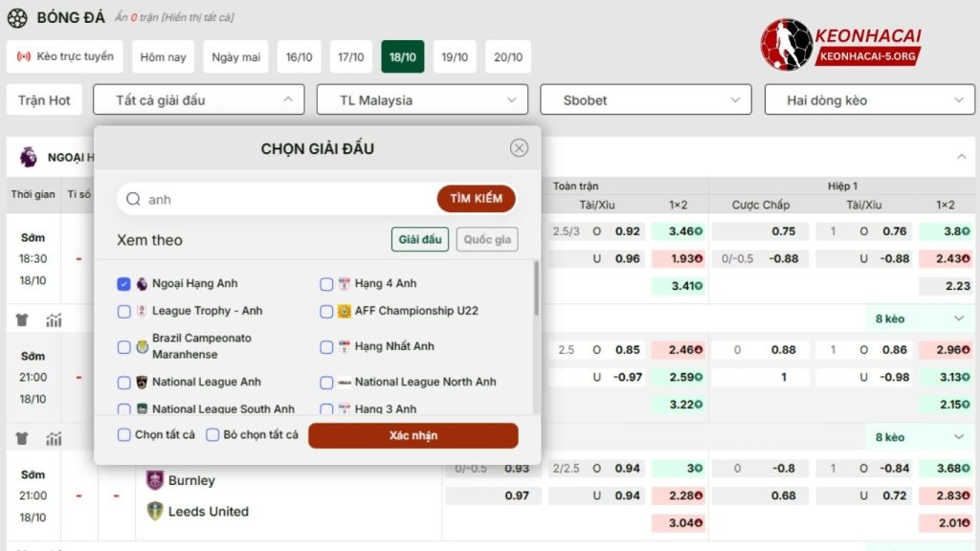Click the live broadcast icon in Kèo trực tuyến

click(x=24, y=56)
